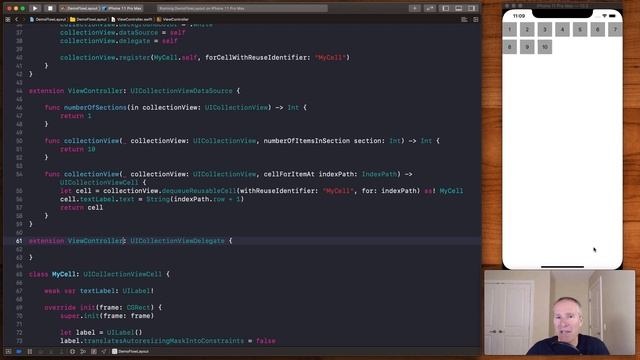
Task: Go forward in editor history
Action: 23,19
